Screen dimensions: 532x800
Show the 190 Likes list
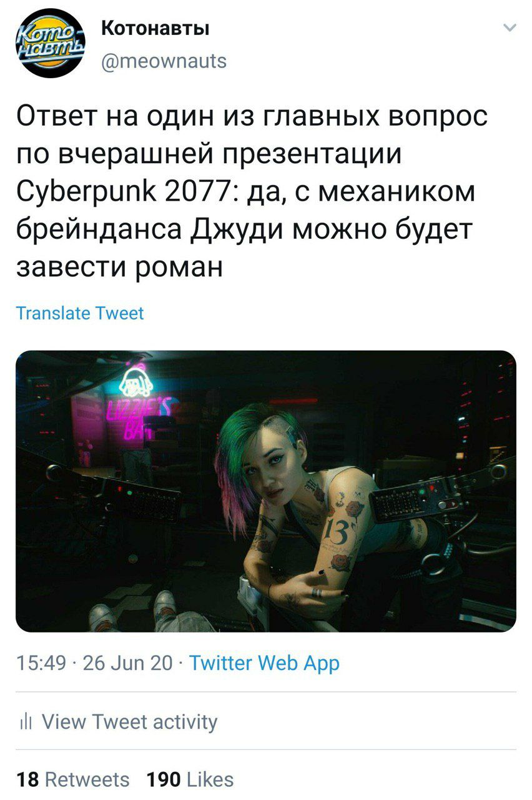click(x=190, y=779)
